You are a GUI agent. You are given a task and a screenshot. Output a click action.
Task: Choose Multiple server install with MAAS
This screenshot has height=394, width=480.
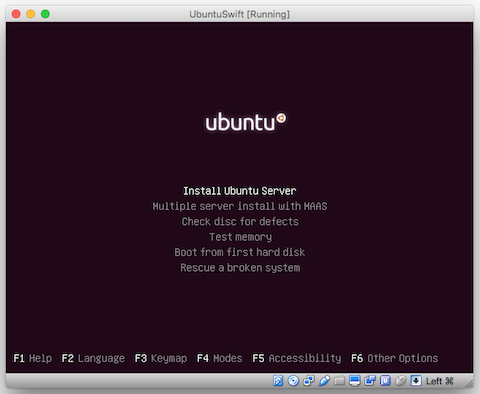coord(240,206)
